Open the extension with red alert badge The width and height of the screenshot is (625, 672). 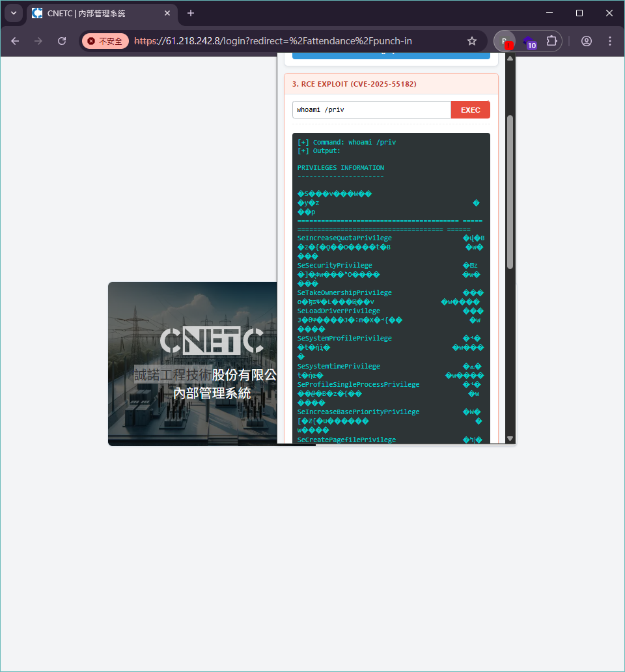(505, 41)
